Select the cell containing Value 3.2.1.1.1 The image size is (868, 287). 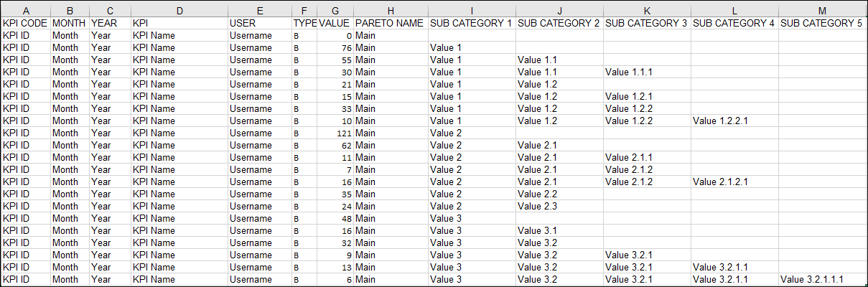[x=823, y=279]
